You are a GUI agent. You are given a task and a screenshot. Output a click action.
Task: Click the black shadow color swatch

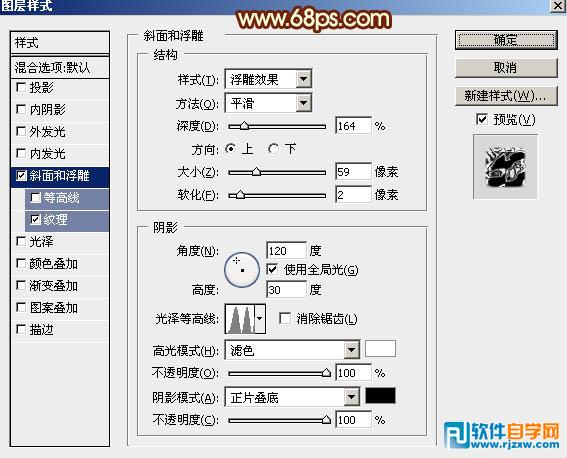click(x=380, y=396)
